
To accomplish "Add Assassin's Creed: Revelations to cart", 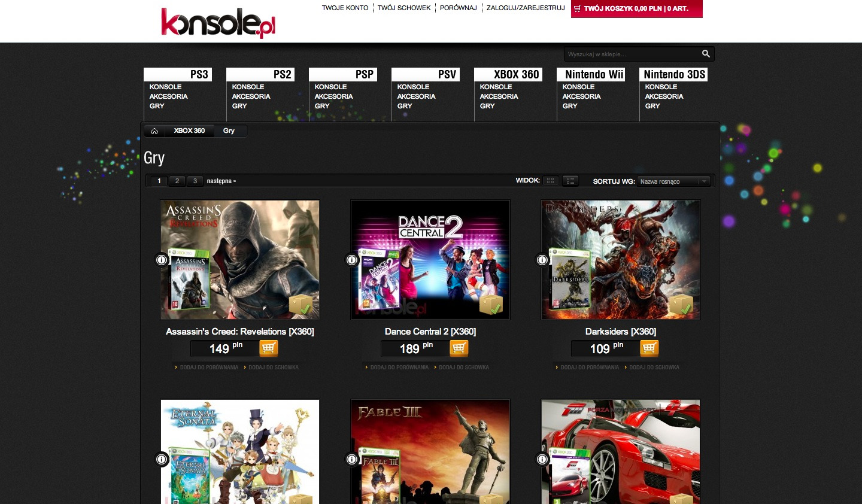I will [269, 348].
